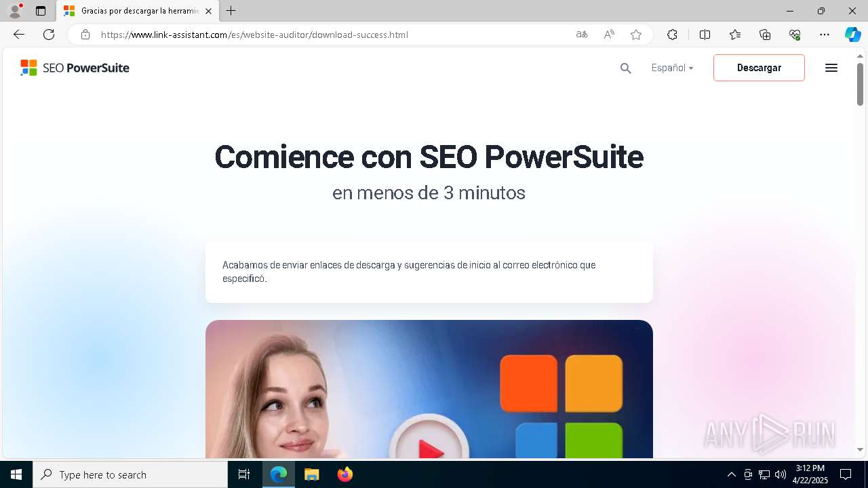This screenshot has width=868, height=488.
Task: Open Browser essentials heart icon
Action: (795, 35)
